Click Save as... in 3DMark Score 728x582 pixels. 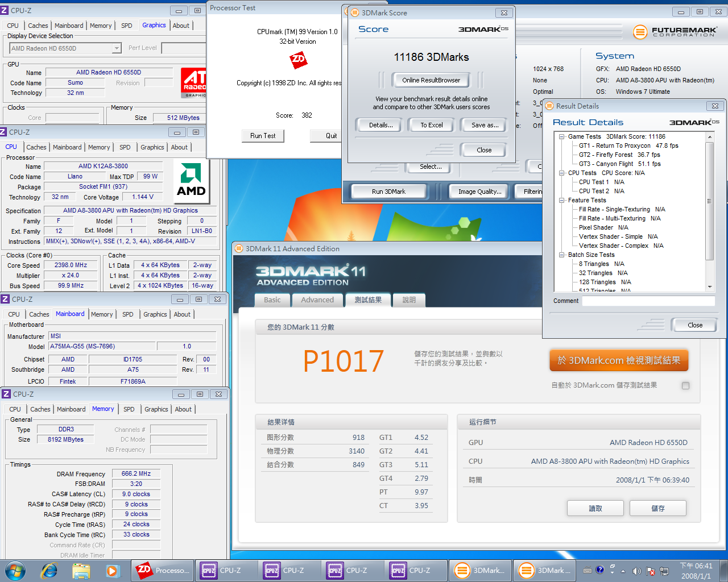485,125
